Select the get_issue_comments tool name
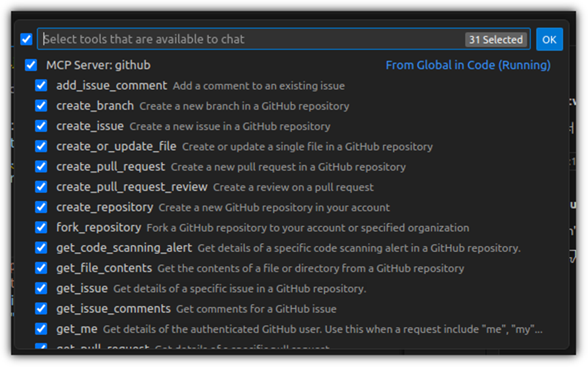The width and height of the screenshot is (588, 367). pyautogui.click(x=114, y=309)
